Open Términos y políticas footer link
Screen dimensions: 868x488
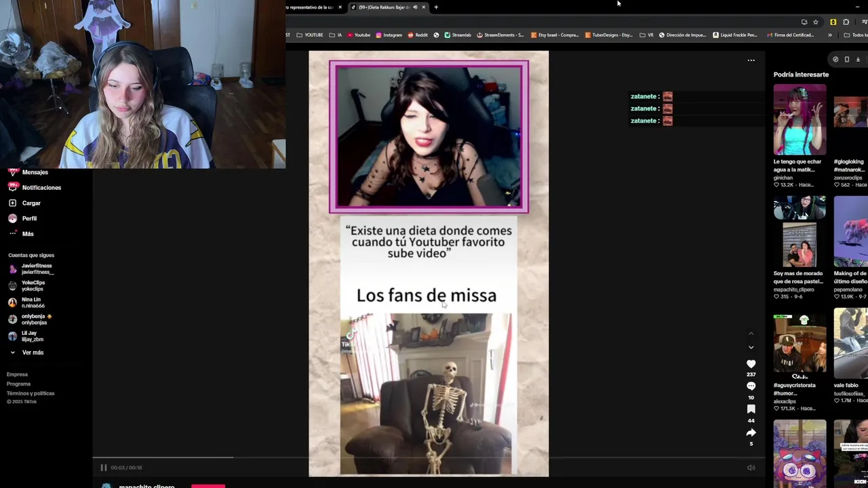point(31,393)
